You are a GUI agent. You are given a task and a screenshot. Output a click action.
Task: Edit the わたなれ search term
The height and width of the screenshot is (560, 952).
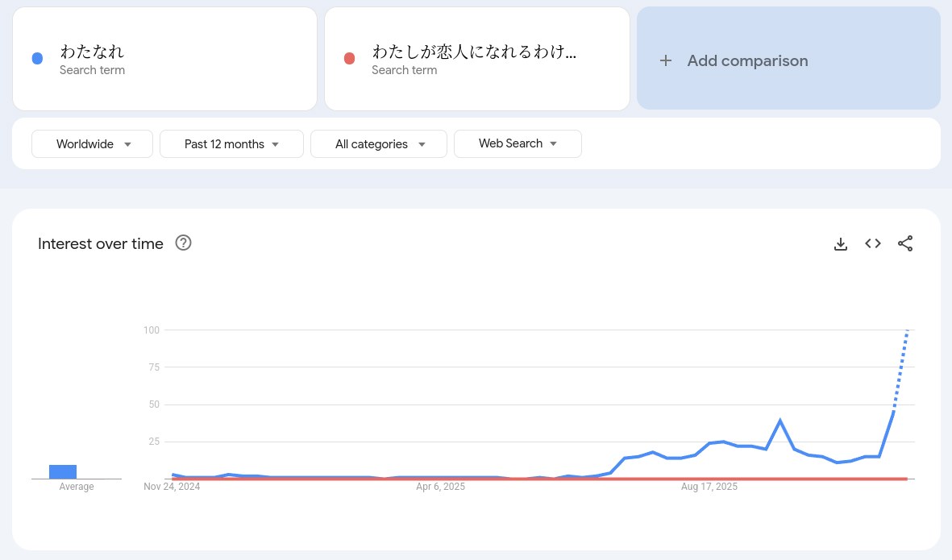click(92, 52)
